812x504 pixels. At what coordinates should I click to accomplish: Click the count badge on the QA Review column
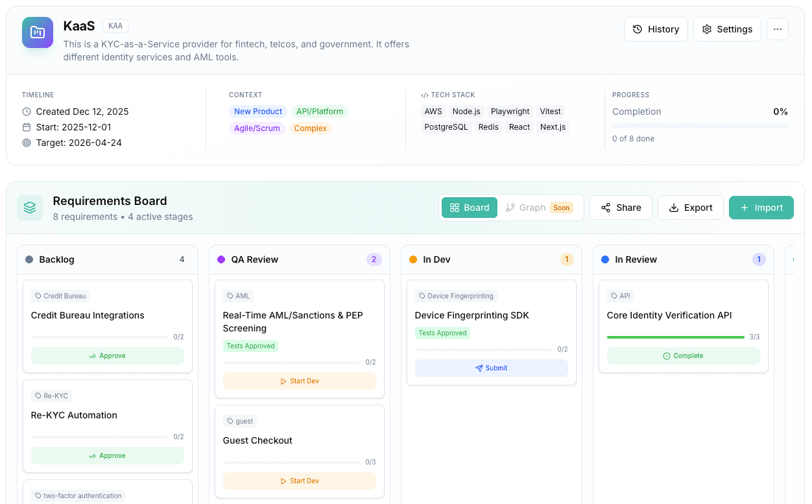click(374, 259)
